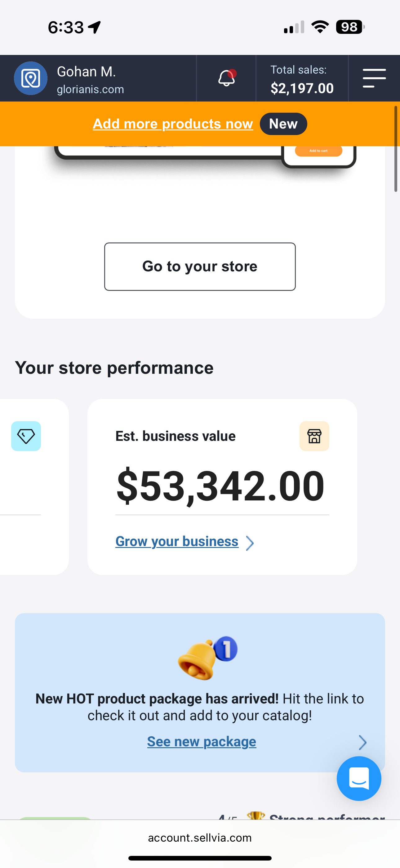The width and height of the screenshot is (400, 868).
Task: Open Gohan M. account name in header
Action: (86, 71)
